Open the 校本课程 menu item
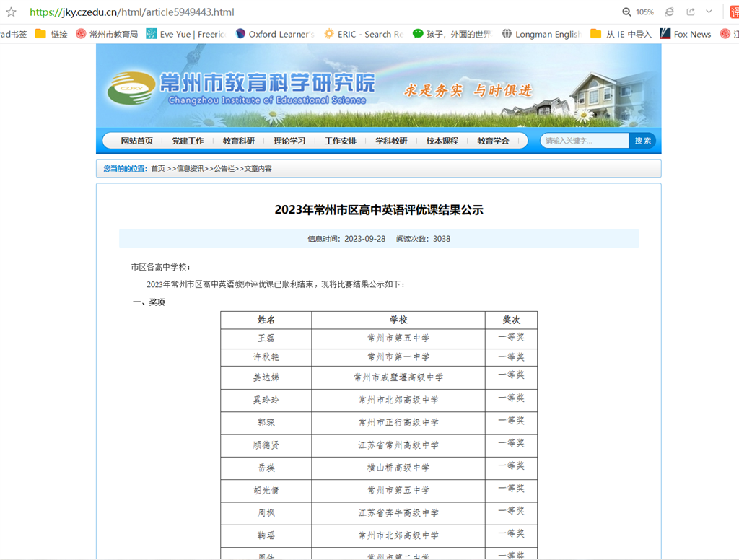739x560 pixels. pyautogui.click(x=442, y=141)
